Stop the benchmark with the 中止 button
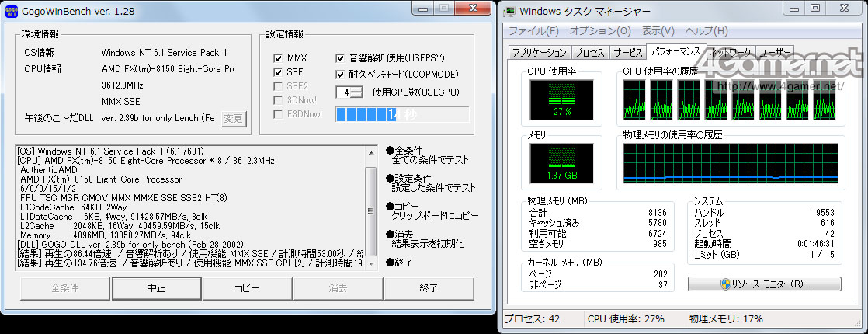 155,288
